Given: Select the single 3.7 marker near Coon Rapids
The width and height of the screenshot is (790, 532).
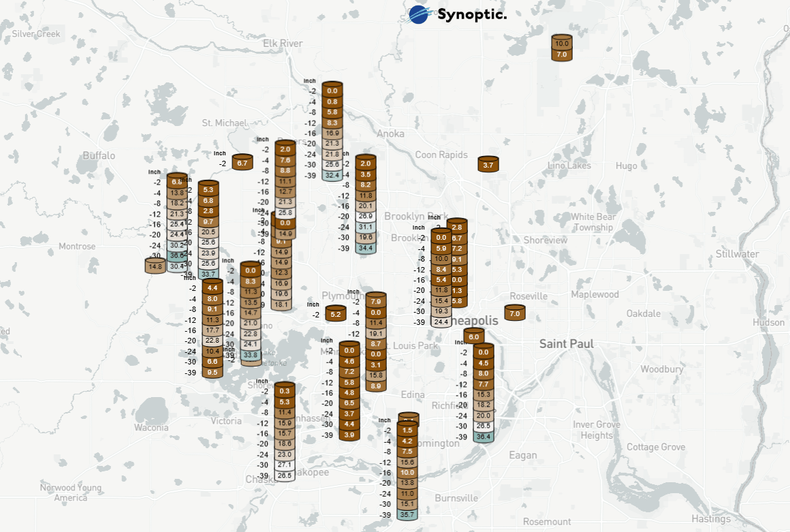Looking at the screenshot, I should [488, 164].
